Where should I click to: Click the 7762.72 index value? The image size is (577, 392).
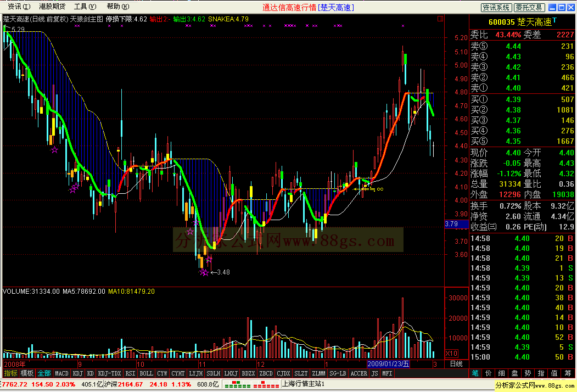pos(15,384)
